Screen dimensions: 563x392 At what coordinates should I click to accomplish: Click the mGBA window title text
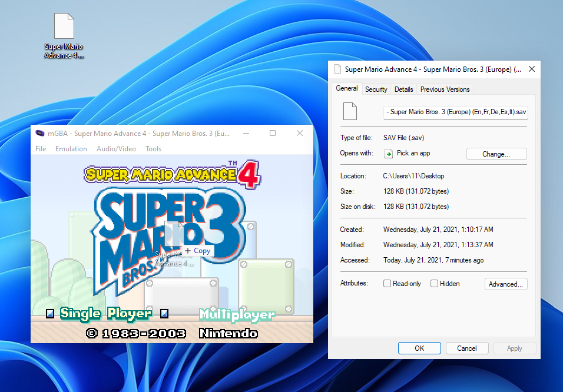pyautogui.click(x=138, y=134)
